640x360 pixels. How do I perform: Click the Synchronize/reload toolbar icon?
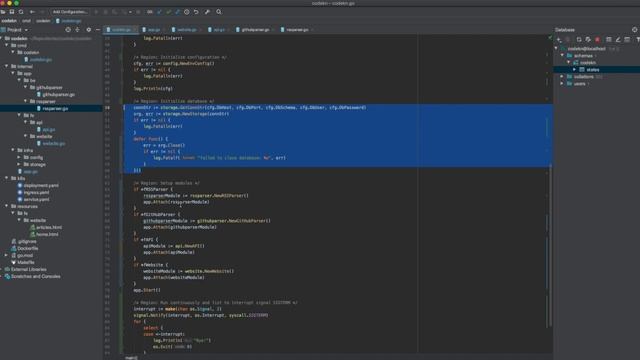(21, 12)
